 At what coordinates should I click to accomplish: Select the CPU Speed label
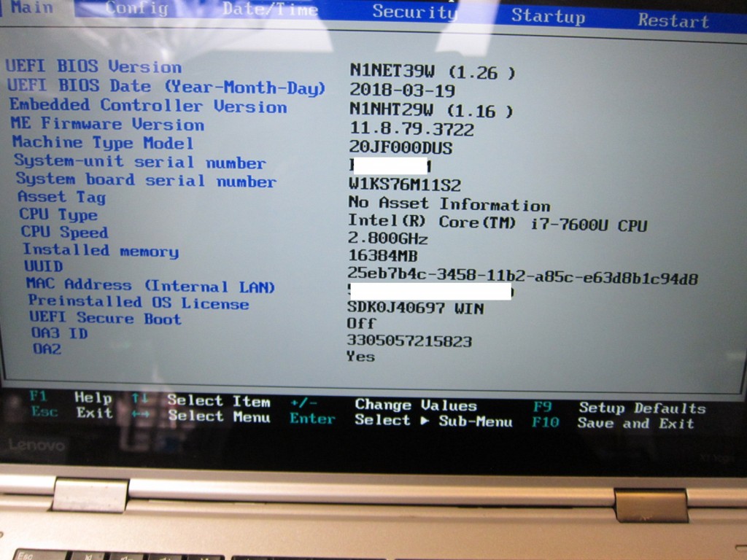(x=65, y=232)
